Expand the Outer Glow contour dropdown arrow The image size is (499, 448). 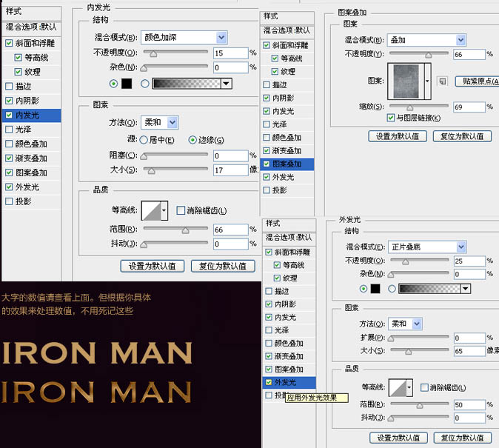pyautogui.click(x=409, y=387)
